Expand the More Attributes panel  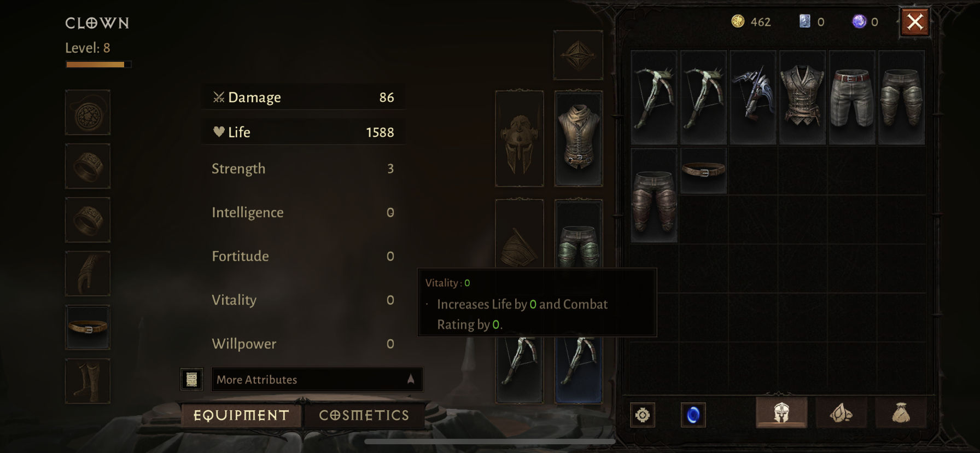(317, 379)
